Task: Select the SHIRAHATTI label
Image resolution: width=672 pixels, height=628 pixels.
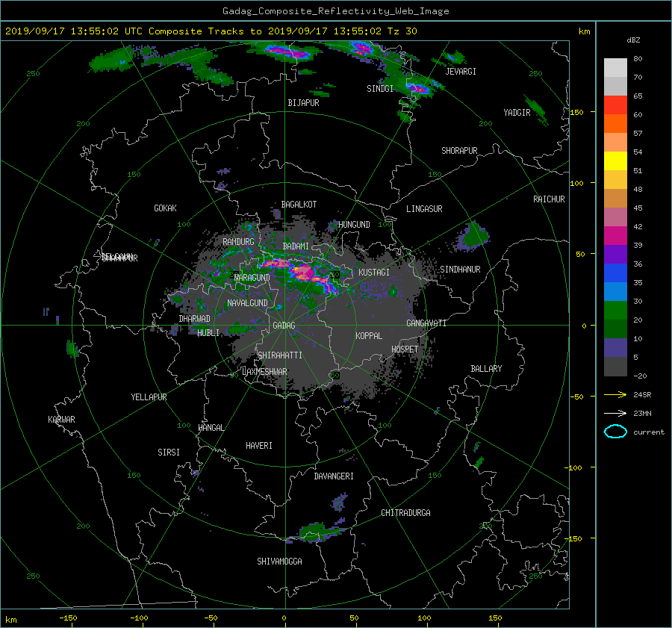Action: click(280, 355)
